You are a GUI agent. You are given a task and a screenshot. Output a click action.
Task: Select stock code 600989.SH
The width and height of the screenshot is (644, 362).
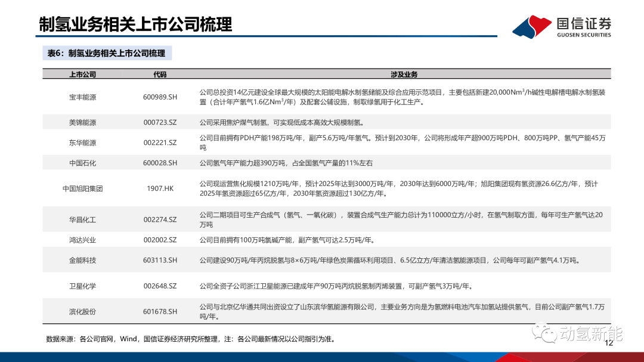click(160, 97)
